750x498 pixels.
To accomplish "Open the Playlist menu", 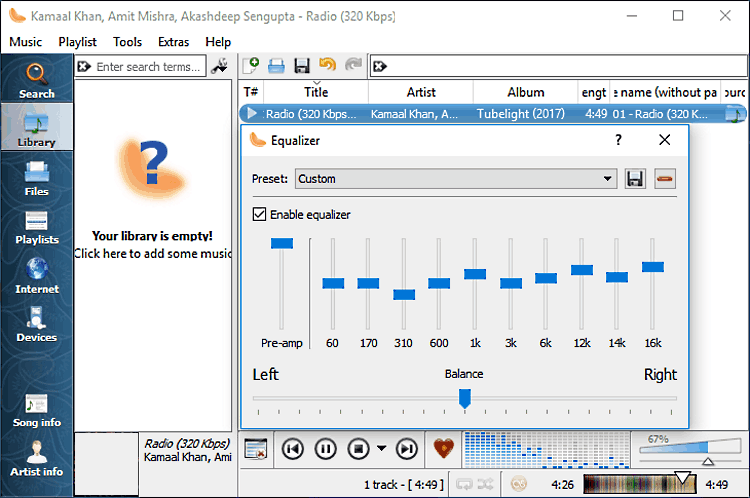I will click(x=77, y=42).
